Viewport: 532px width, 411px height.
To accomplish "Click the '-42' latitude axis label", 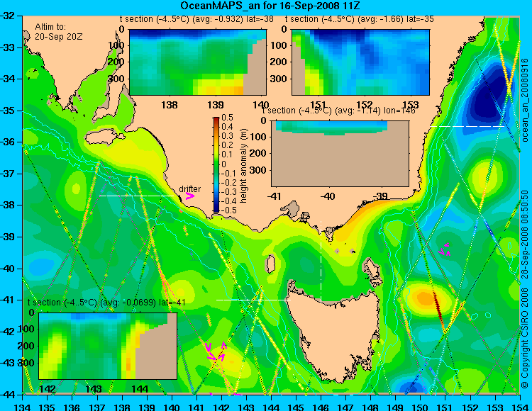I will pos(8,332).
